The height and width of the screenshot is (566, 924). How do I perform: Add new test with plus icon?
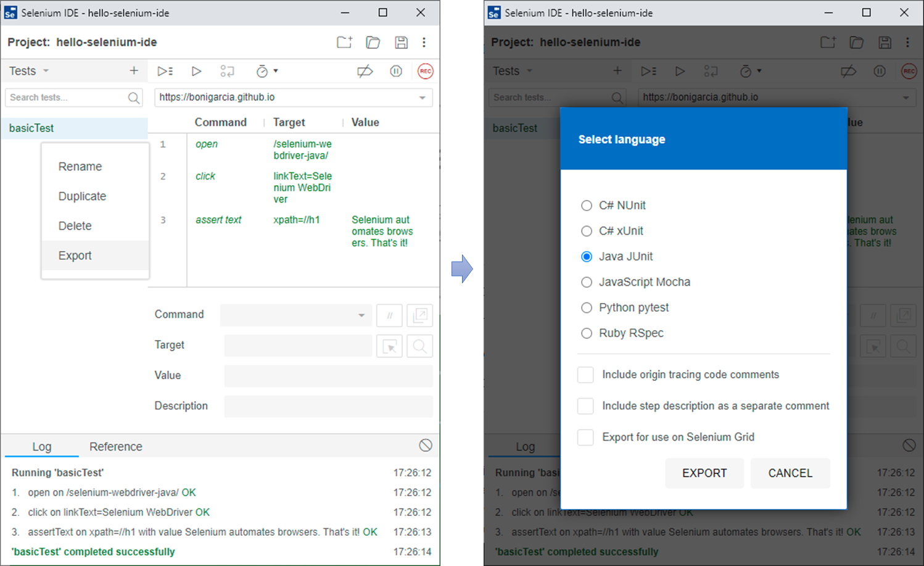click(134, 71)
